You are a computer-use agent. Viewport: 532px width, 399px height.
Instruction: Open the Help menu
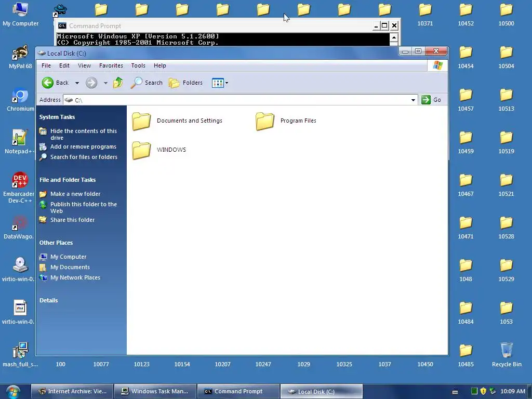pos(160,65)
